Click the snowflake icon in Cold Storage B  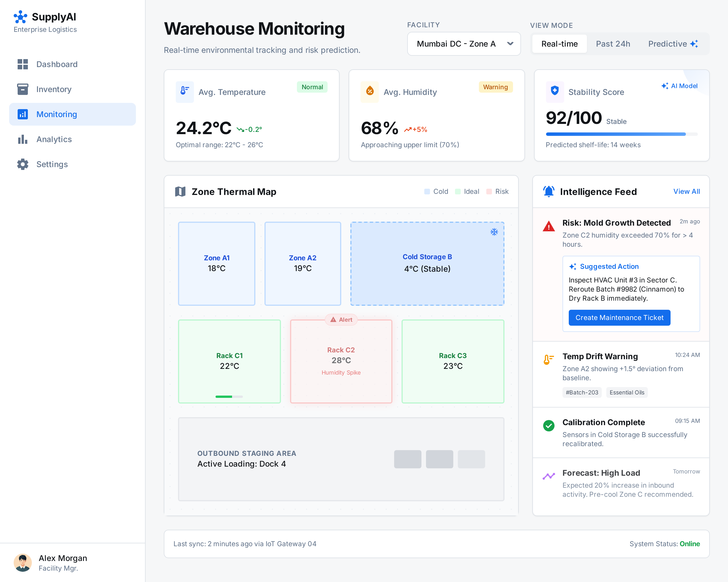[494, 232]
